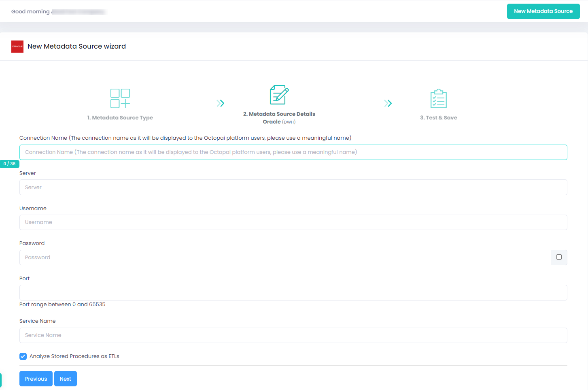This screenshot has width=588, height=390.
Task: Click inside the Connection Name input field
Action: coord(293,152)
